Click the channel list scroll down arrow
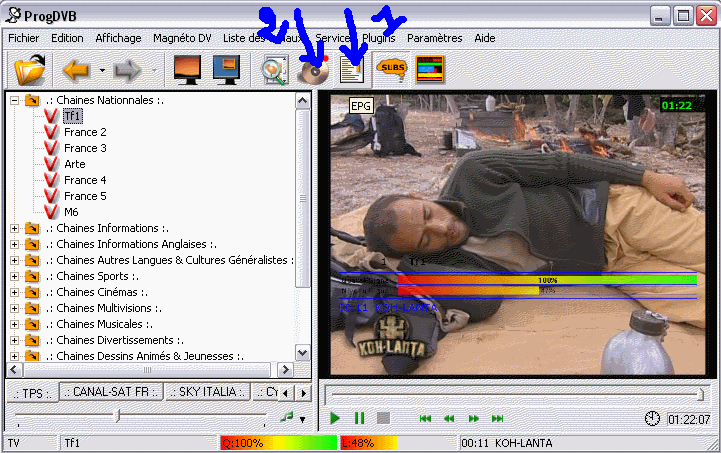The height and width of the screenshot is (453, 721). point(303,353)
